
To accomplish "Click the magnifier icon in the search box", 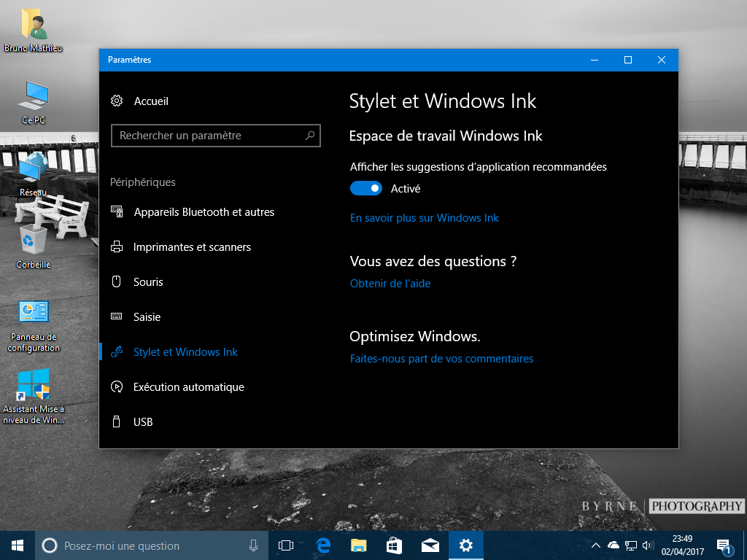I will [x=309, y=136].
